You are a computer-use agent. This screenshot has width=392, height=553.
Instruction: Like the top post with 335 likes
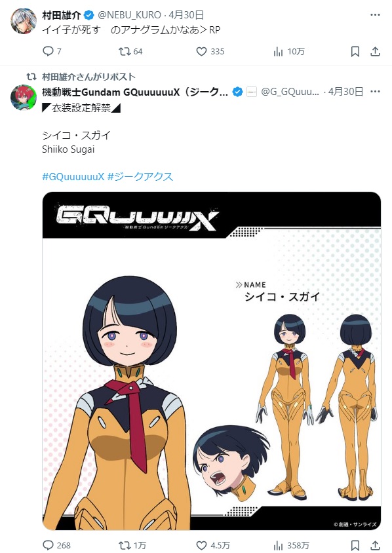(210, 52)
